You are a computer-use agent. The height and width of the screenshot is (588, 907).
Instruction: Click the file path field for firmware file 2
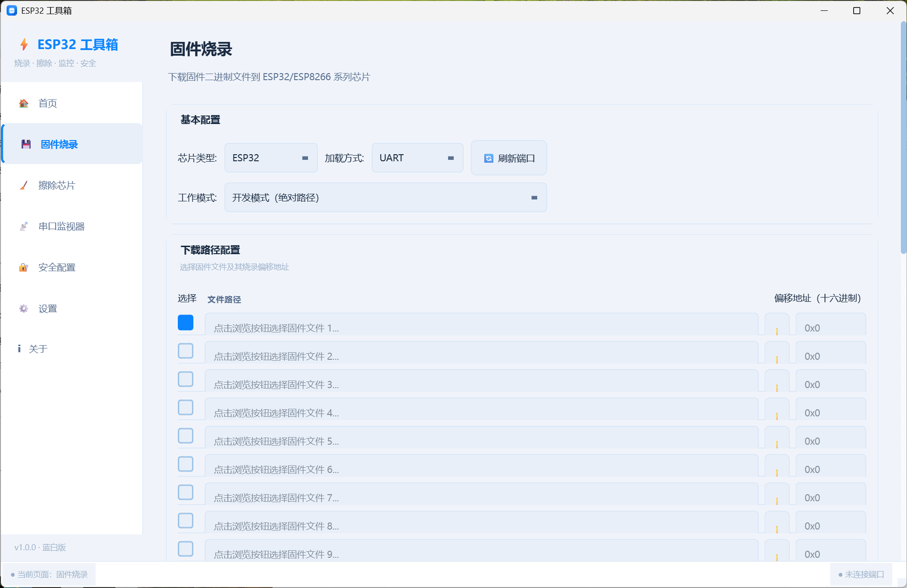[x=482, y=353]
